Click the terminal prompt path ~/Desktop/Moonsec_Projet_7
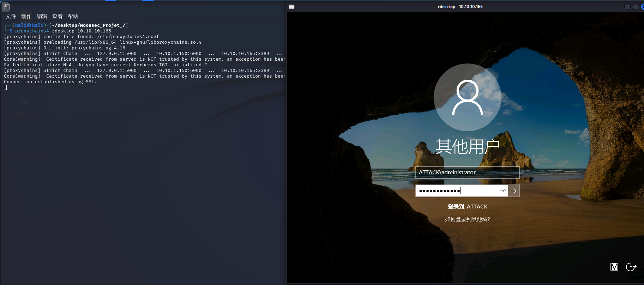Viewport: 644px width, 285px height. (89, 25)
